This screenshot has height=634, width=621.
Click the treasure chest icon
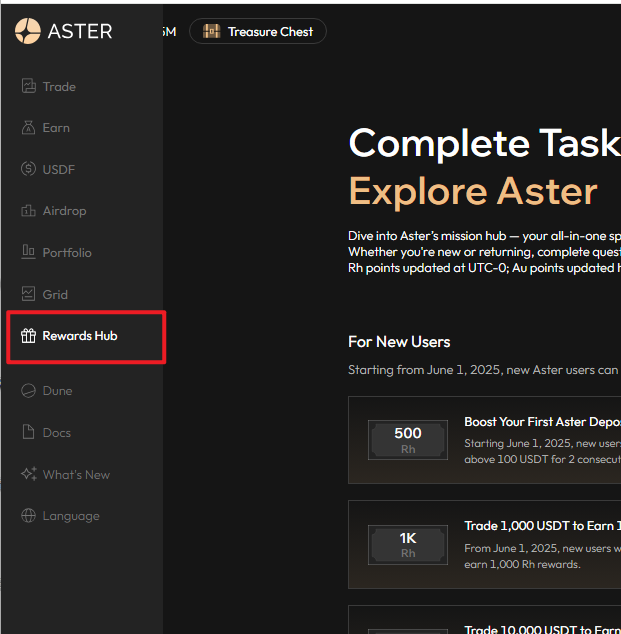pos(211,31)
